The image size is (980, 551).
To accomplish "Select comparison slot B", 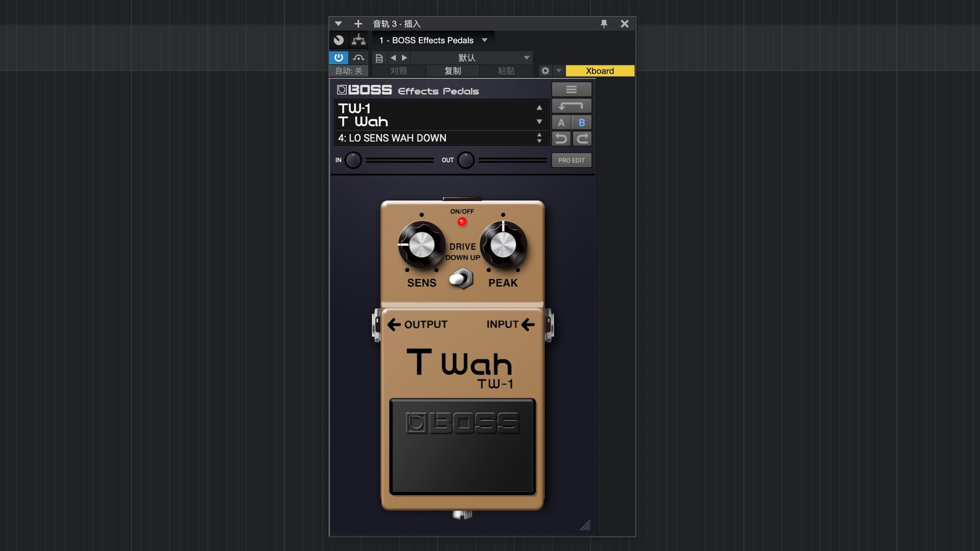I will 582,122.
